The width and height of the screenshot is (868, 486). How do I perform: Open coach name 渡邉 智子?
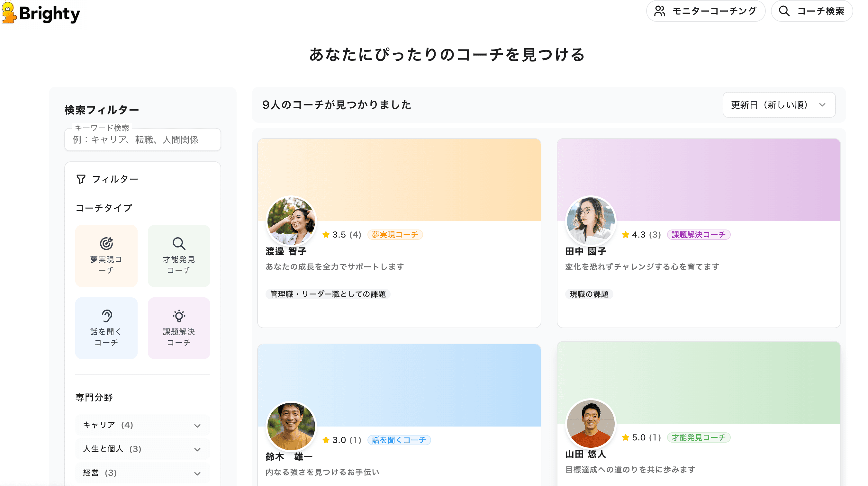coord(286,251)
